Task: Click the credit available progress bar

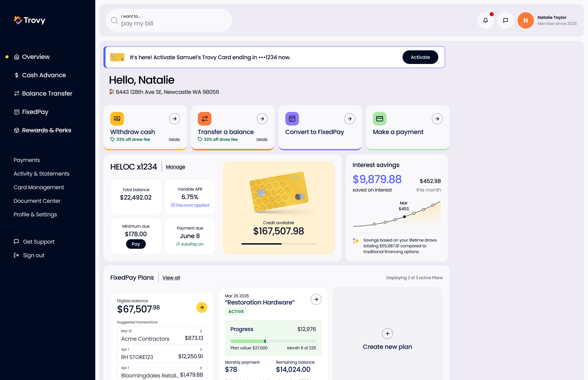Action: tap(278, 244)
